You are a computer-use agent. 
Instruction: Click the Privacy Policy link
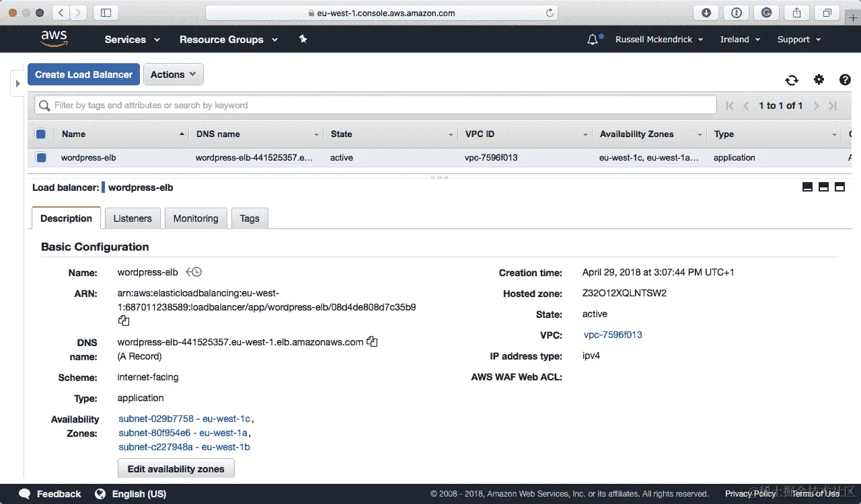tap(750, 494)
